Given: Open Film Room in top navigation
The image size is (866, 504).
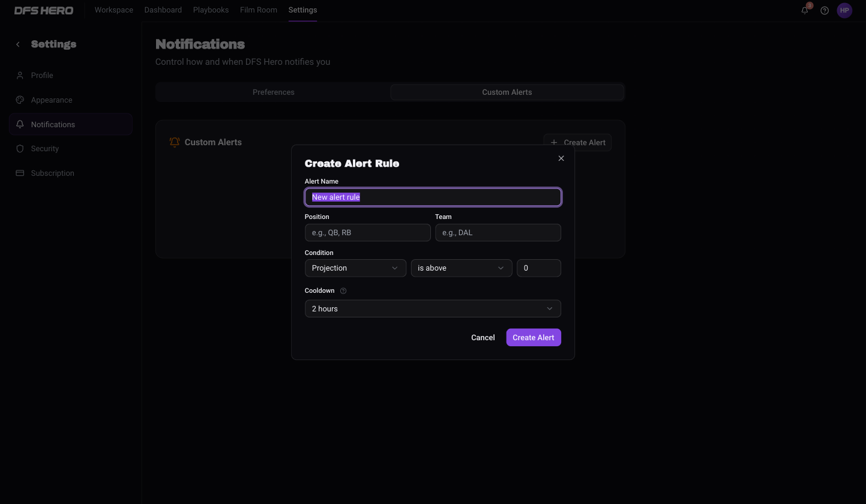Looking at the screenshot, I should coord(259,10).
